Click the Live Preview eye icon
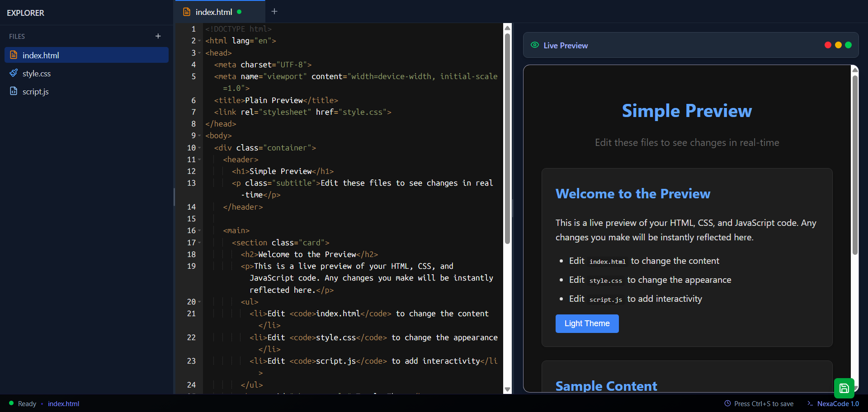 [535, 45]
